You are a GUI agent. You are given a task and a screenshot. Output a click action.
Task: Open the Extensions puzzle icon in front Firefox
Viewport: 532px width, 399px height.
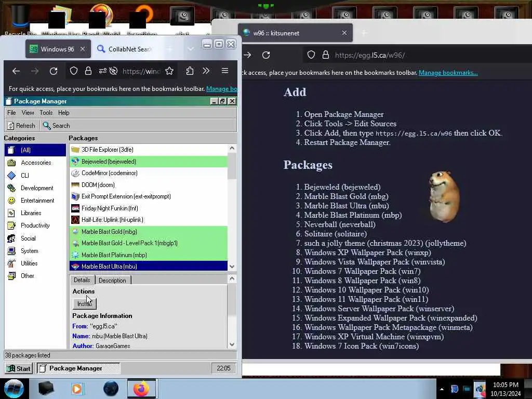tap(190, 71)
